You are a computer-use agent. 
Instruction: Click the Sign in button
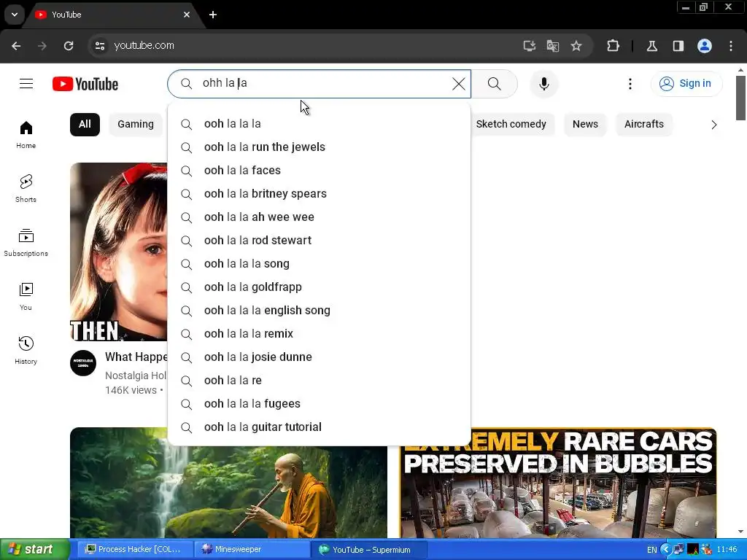pos(686,84)
